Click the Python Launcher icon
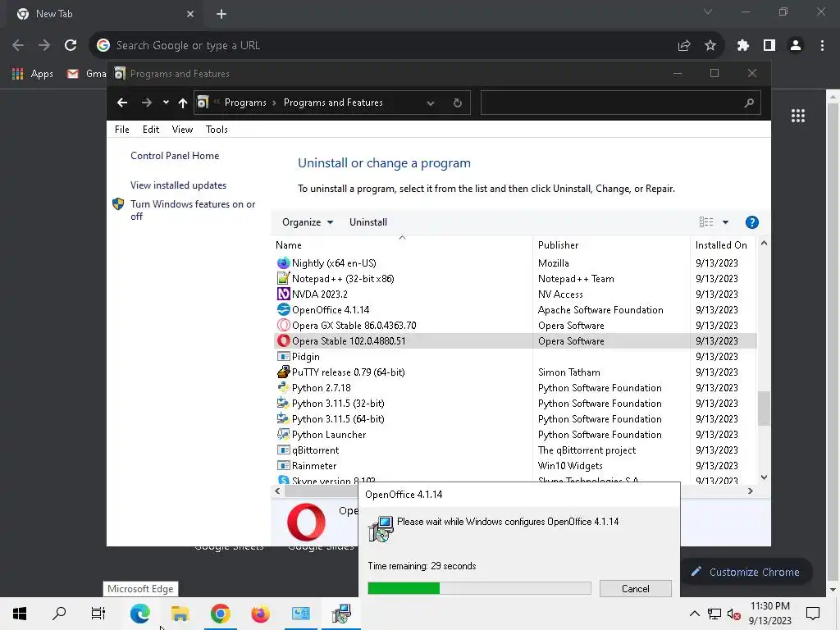Screen dimensions: 840x630 coord(283,435)
